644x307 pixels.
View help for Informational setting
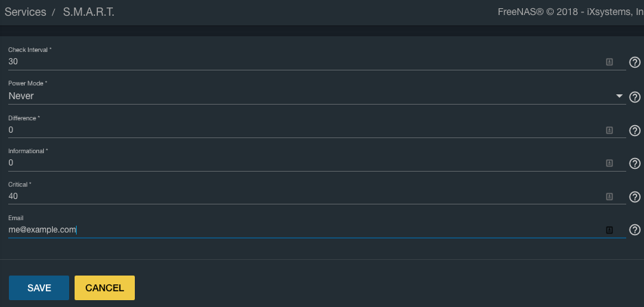tap(634, 163)
